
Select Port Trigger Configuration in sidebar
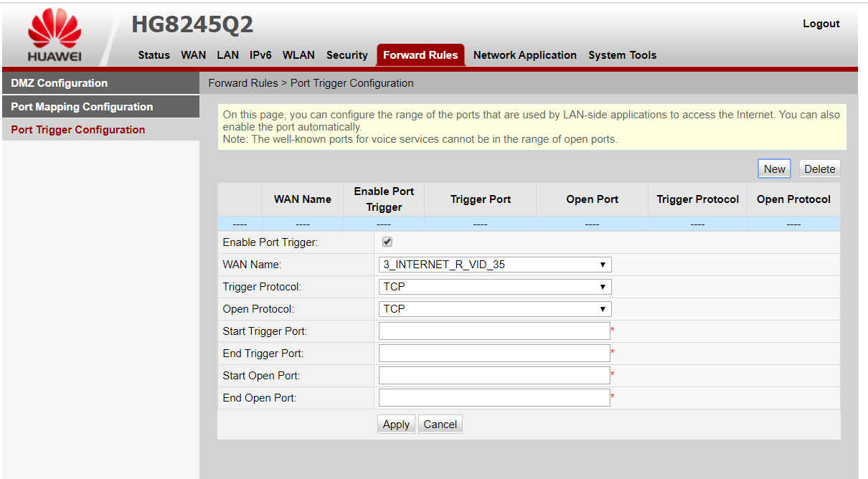(100, 130)
